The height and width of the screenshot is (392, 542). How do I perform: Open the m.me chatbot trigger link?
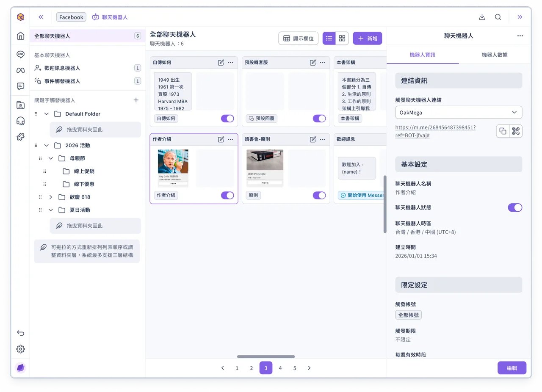point(435,131)
